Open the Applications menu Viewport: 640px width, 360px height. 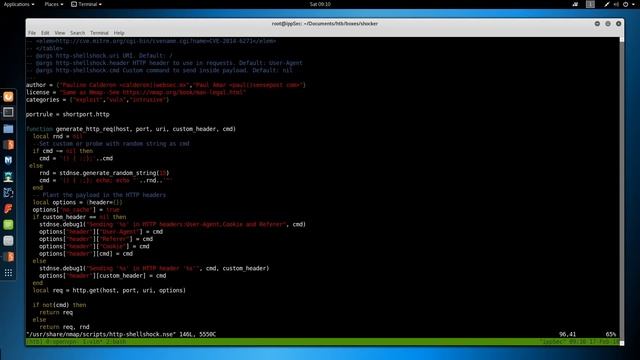click(x=19, y=4)
